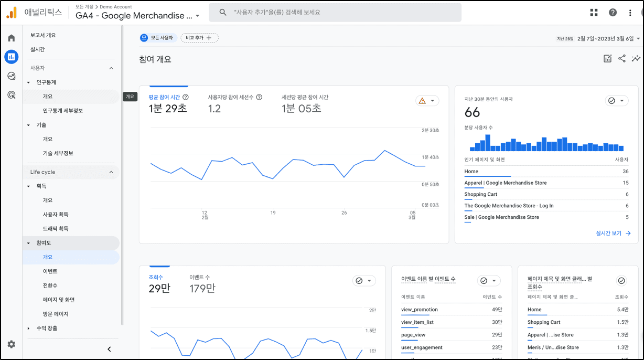Click the 비교 추가 button
This screenshot has width=644, height=360.
199,38
